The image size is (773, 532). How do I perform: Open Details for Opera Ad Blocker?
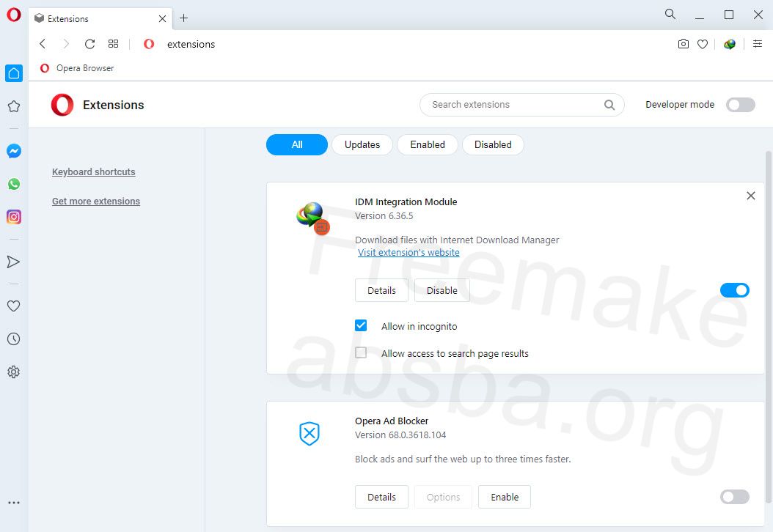[381, 497]
